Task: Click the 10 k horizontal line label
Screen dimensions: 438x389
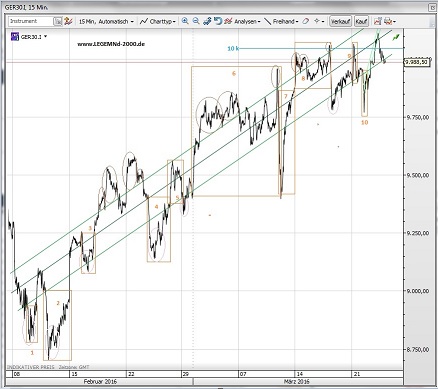Action: pyautogui.click(x=233, y=49)
